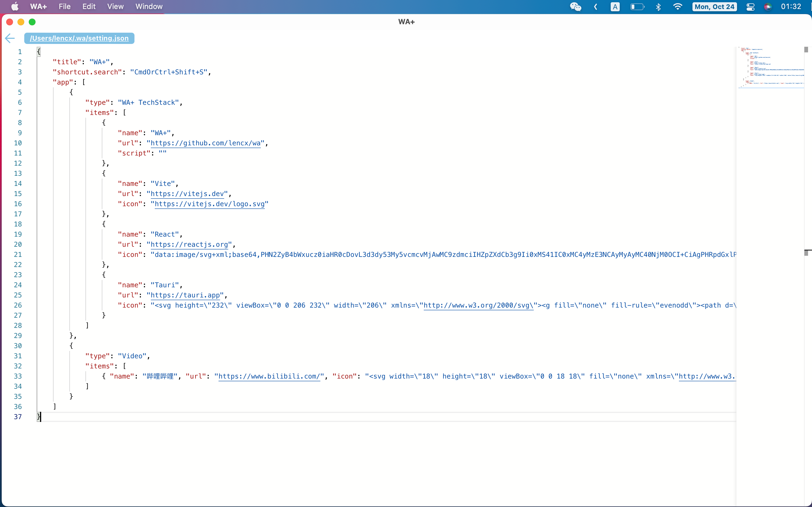Click the Wi-Fi status icon

678,7
